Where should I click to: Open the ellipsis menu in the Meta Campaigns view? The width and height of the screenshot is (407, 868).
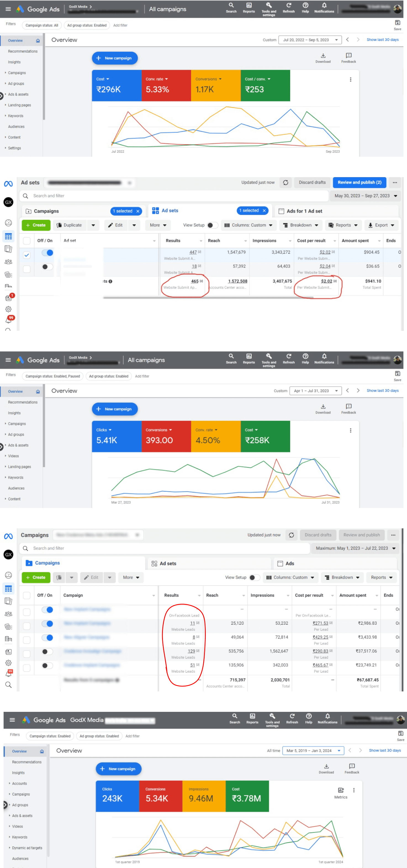coord(393,535)
